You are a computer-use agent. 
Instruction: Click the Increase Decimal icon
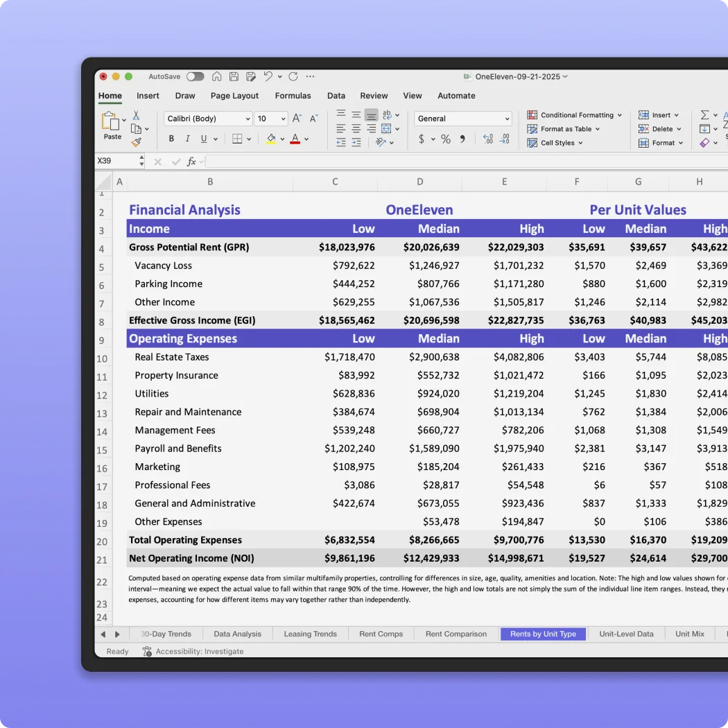pos(487,139)
